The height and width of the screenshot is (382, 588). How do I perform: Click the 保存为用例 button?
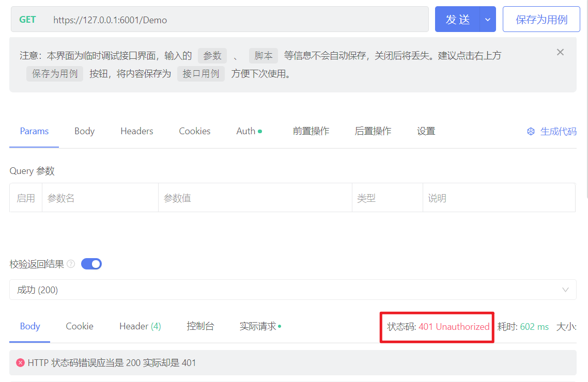point(541,19)
